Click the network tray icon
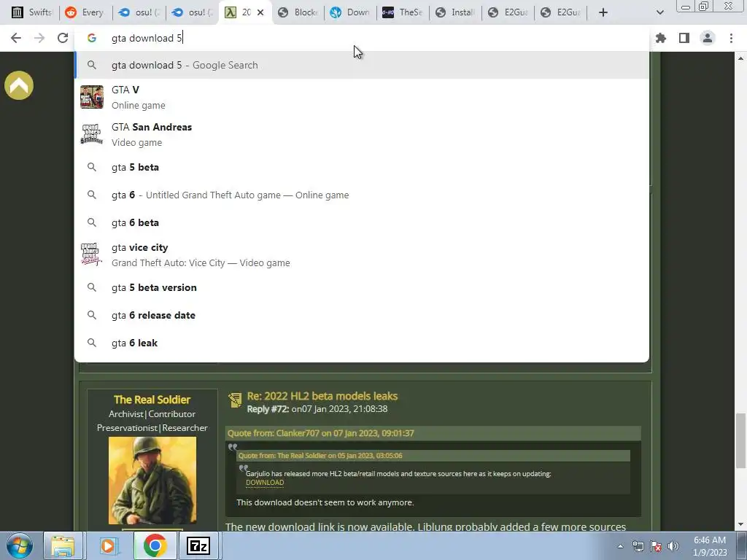Screen dimensions: 747x560 (638, 546)
